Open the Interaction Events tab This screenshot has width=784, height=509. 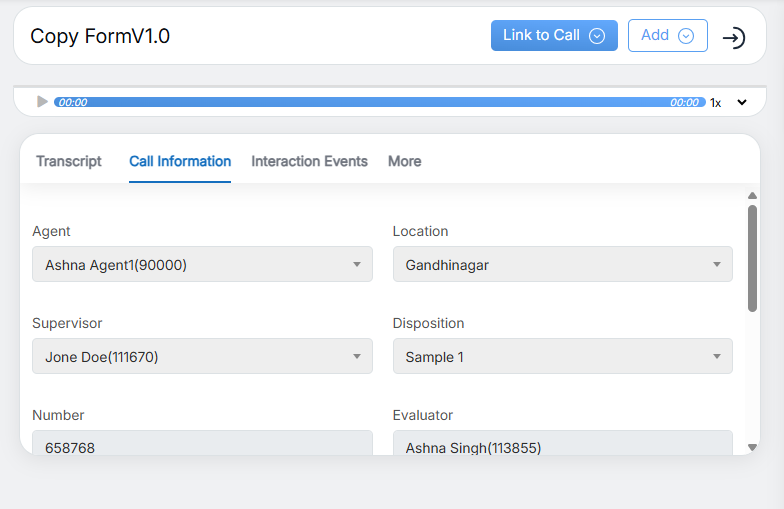tap(309, 161)
